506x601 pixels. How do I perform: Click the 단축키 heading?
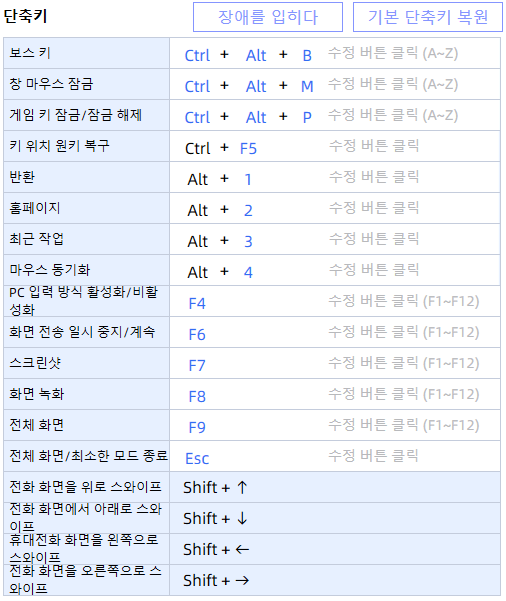tap(25, 16)
